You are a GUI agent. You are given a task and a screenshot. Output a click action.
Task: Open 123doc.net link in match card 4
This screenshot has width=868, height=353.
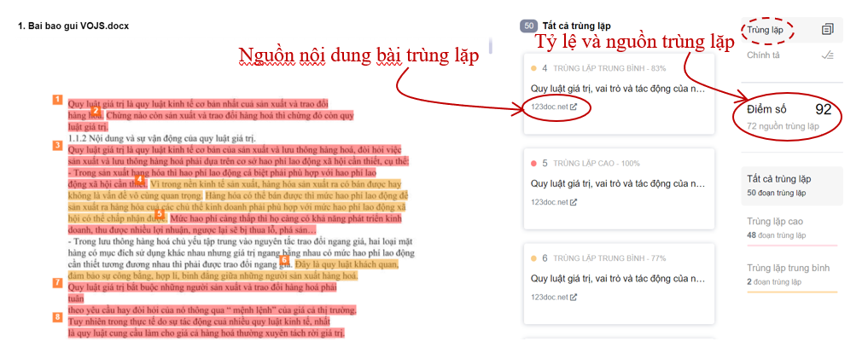[x=549, y=107]
